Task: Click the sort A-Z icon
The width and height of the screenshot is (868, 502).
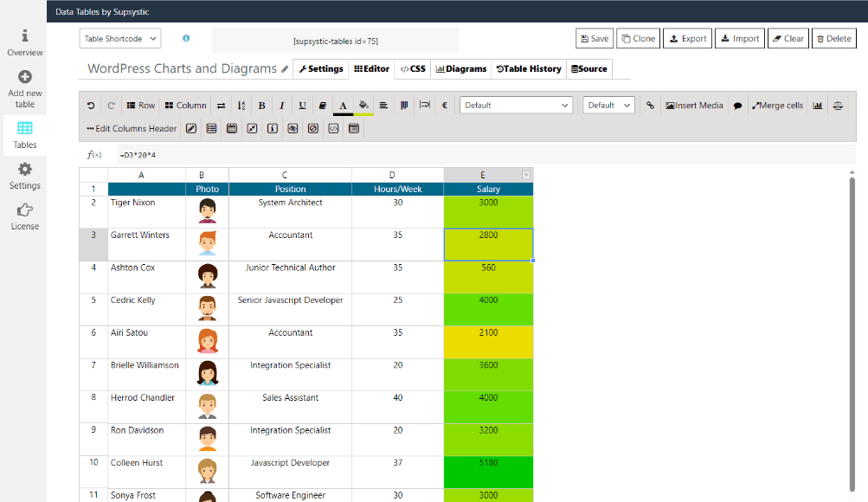Action: (241, 106)
